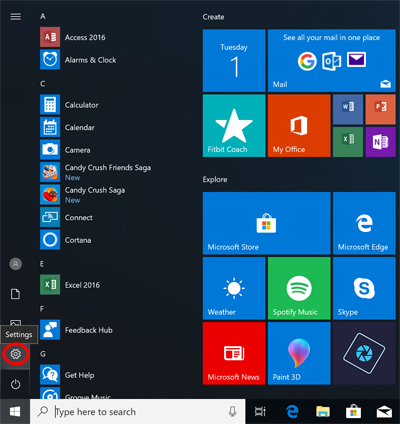Open Candy Crush Friends Saga
This screenshot has width=400, height=424.
[x=96, y=172]
